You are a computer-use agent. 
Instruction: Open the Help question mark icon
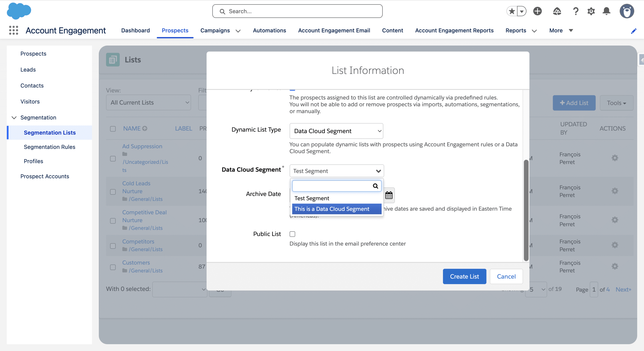coord(576,11)
